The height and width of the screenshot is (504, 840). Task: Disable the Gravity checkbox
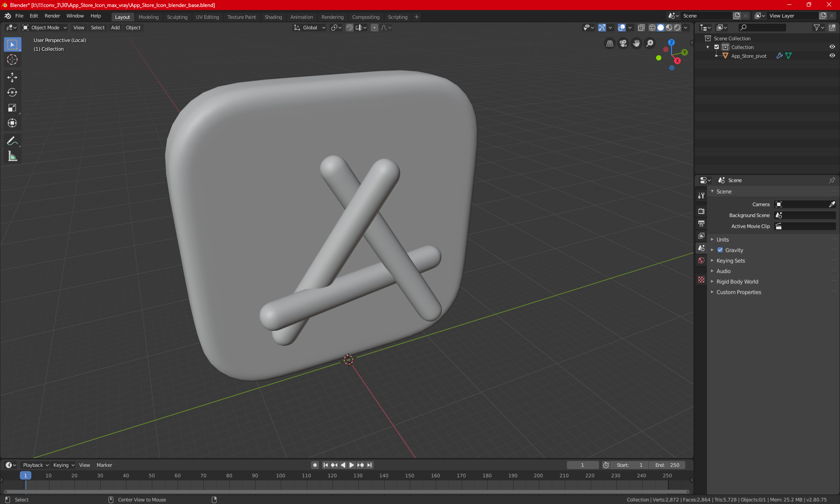[720, 250]
